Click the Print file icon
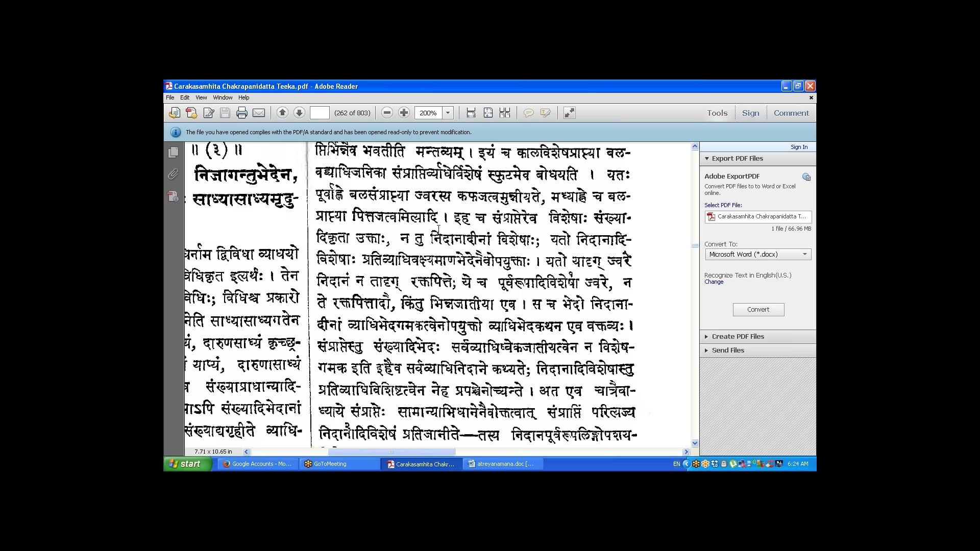The height and width of the screenshot is (551, 980). 242,113
